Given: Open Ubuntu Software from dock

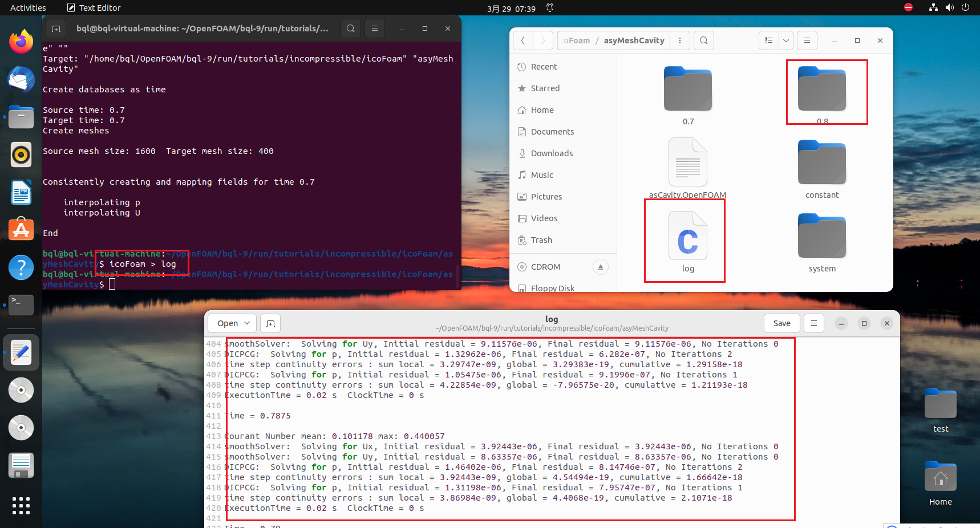Looking at the screenshot, I should 21,230.
